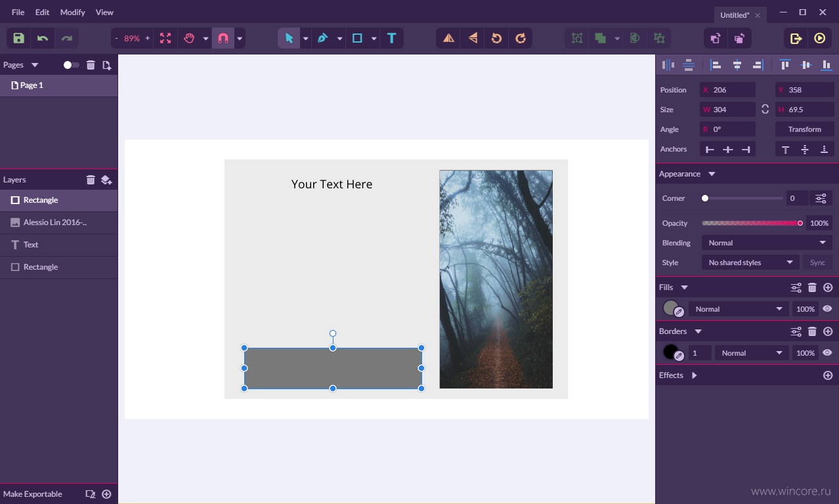Open the Edit menu
This screenshot has width=839, height=504.
42,12
